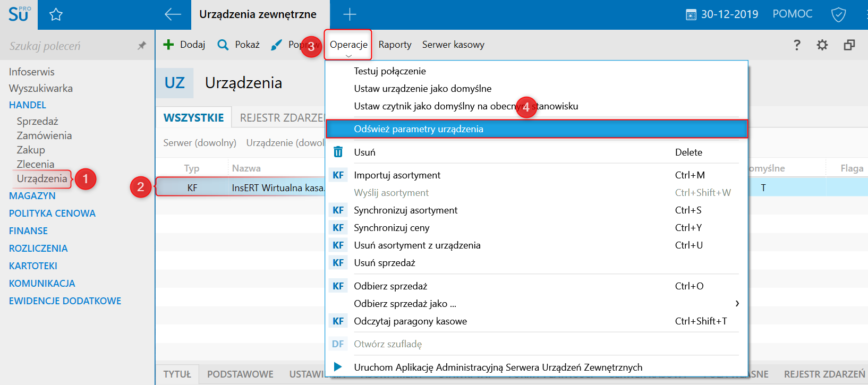The width and height of the screenshot is (868, 385).
Task: Open REJESTR ZDARZEŃ bottom tab
Action: 824,374
